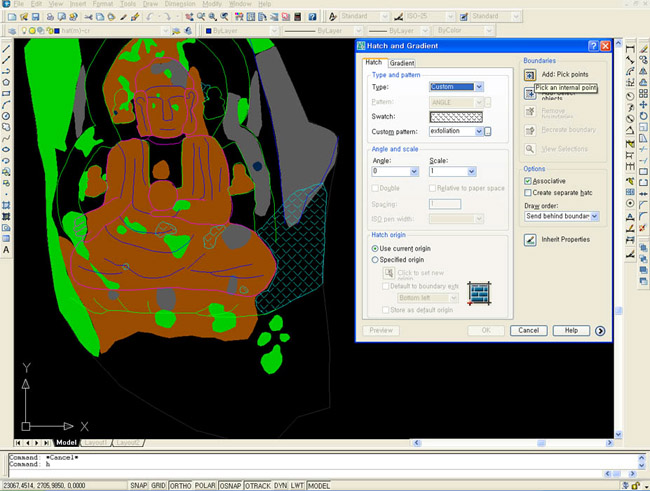The width and height of the screenshot is (650, 491).
Task: Click the hatch origin preview image
Action: 480,293
